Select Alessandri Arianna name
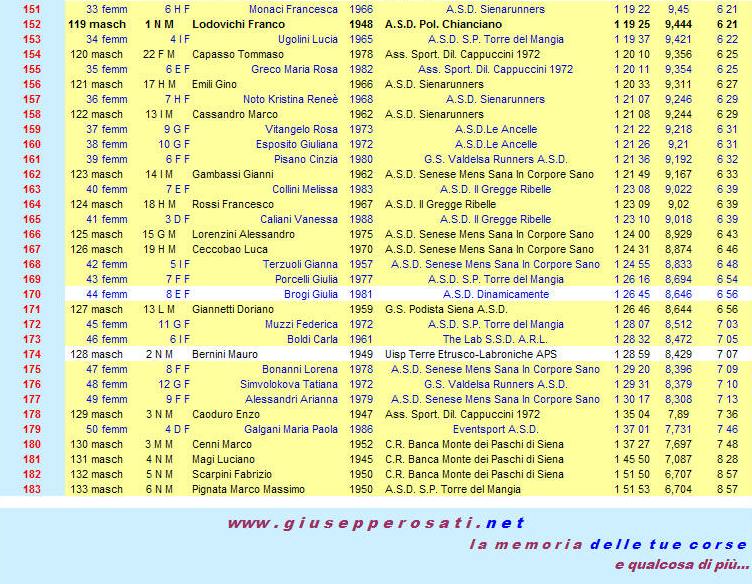Image resolution: width=752 pixels, height=584 pixels. 291,399
